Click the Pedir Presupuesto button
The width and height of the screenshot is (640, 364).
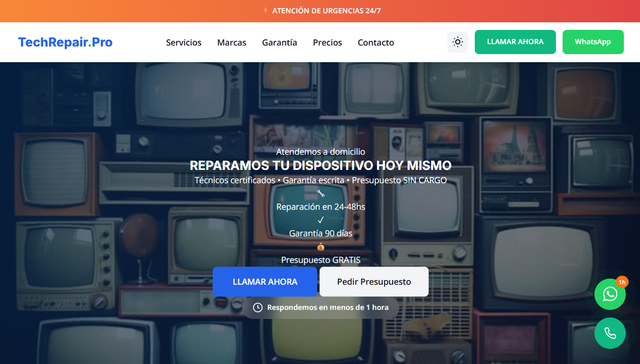pos(374,281)
